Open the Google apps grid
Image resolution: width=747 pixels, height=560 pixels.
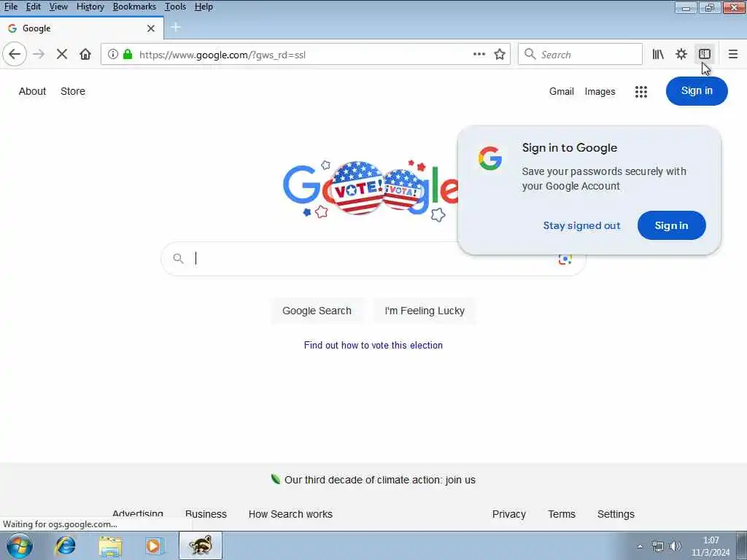click(x=641, y=91)
